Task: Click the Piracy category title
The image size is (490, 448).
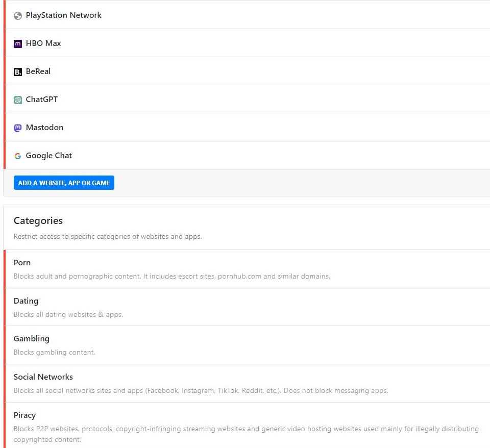Action: tap(24, 415)
